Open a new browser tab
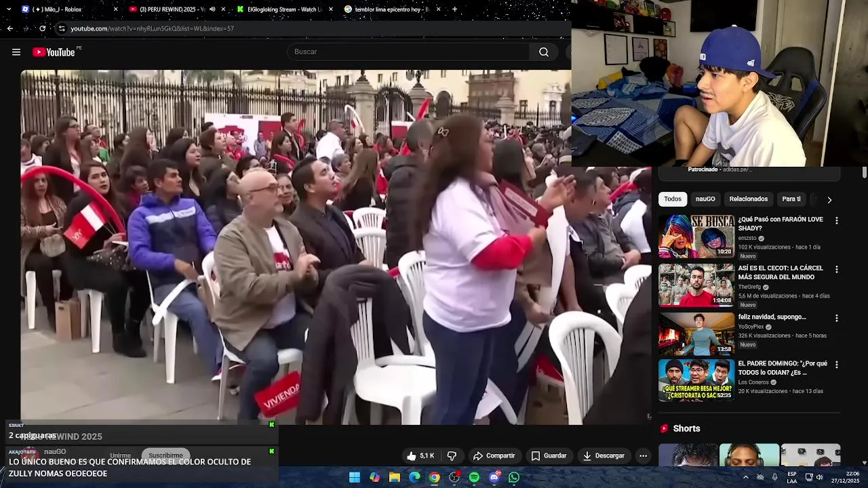Viewport: 868px width, 488px height. [454, 9]
